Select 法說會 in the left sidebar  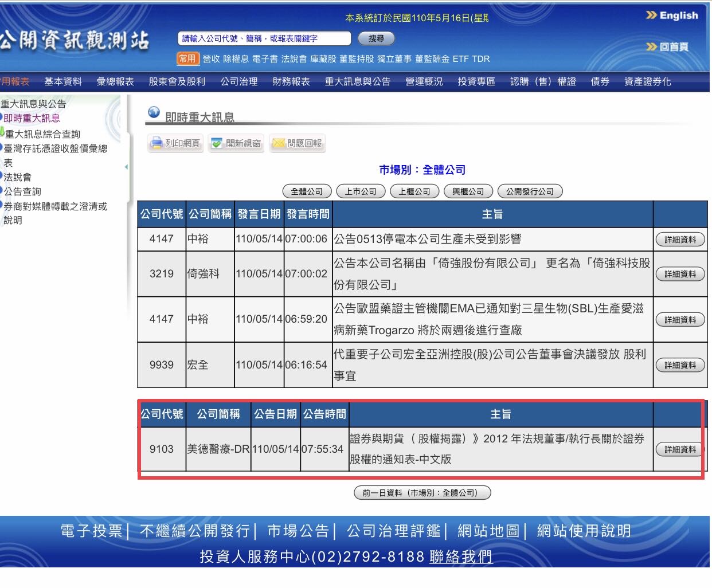pos(18,177)
